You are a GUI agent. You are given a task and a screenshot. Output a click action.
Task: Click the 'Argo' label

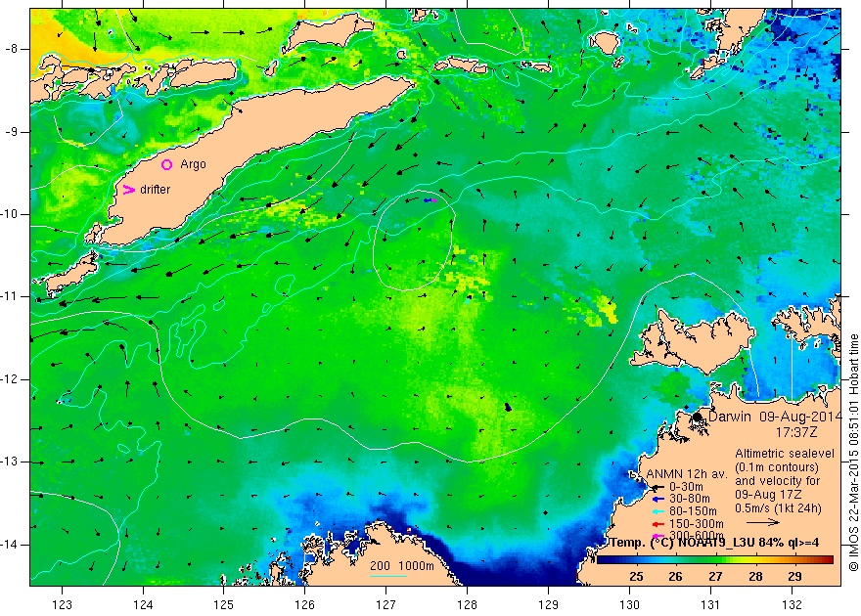click(194, 164)
